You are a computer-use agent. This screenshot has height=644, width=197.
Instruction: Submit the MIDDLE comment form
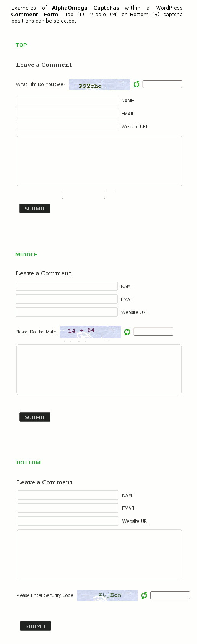(35, 417)
